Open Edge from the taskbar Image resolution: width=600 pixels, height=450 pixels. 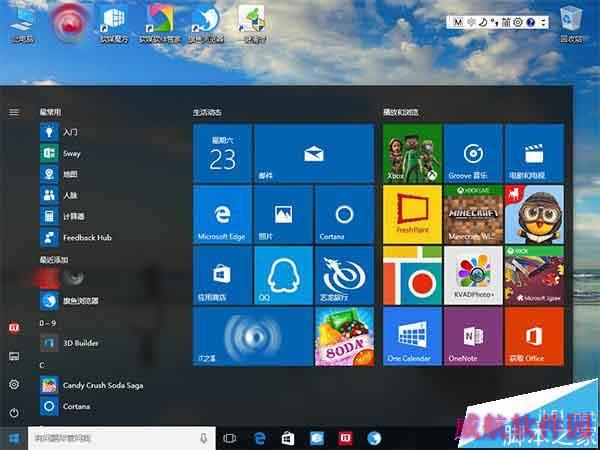tap(260, 439)
